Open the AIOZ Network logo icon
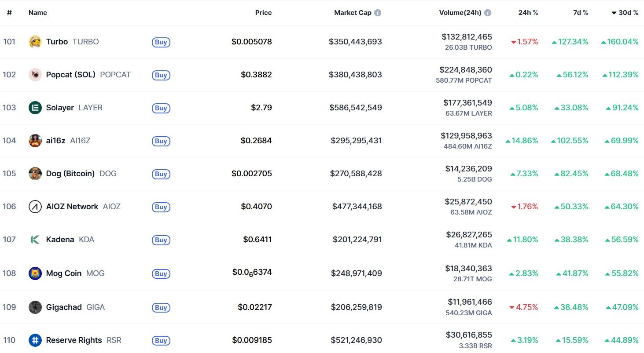Image resolution: width=644 pixels, height=353 pixels. 35,207
